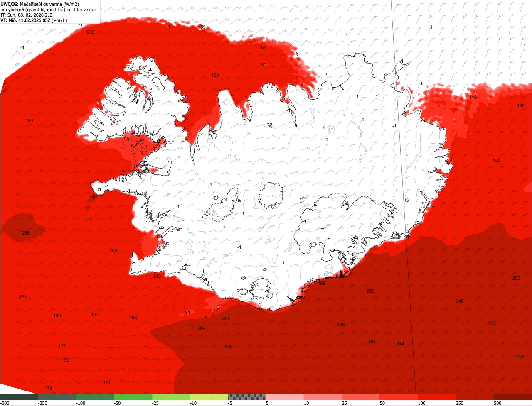
Task: Click the value 396 in the southeast sea
Action: point(341,325)
